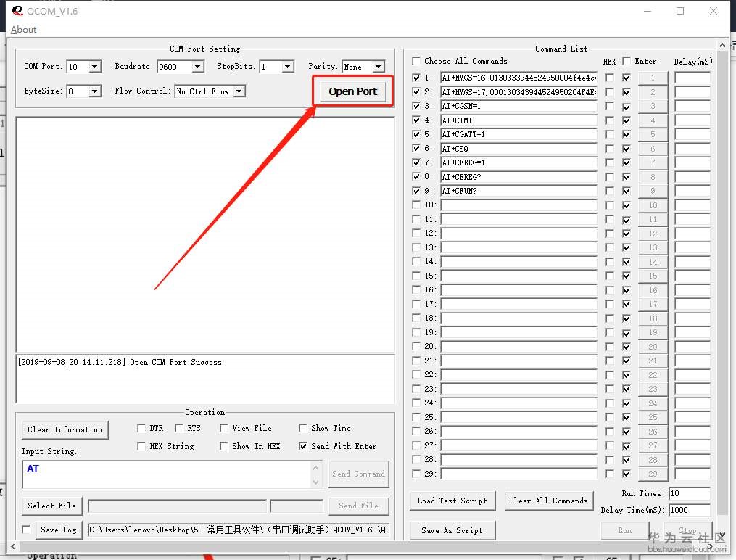Click the Save As Script button
Image resolution: width=736 pixels, height=560 pixels.
tap(452, 530)
